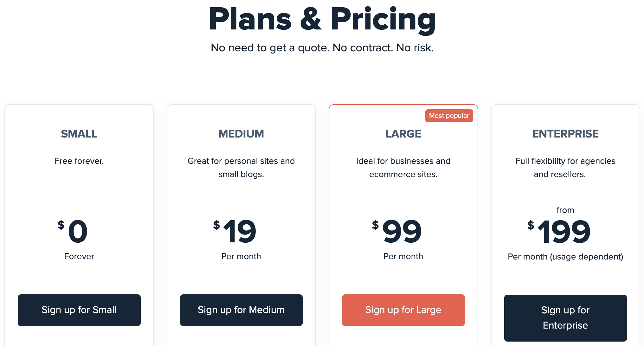Viewport: 644px width, 346px height.
Task: Click the Sign up for Enterprise button
Action: pyautogui.click(x=565, y=318)
